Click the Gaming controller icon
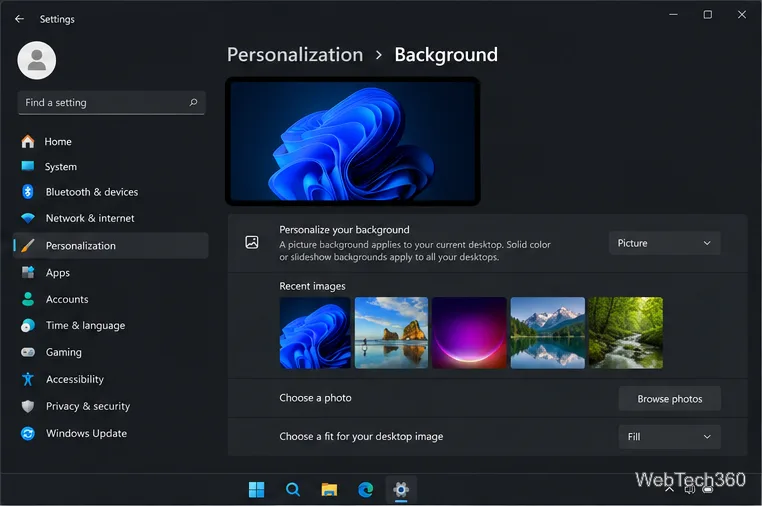Screen dimensions: 762x506 coord(28,352)
